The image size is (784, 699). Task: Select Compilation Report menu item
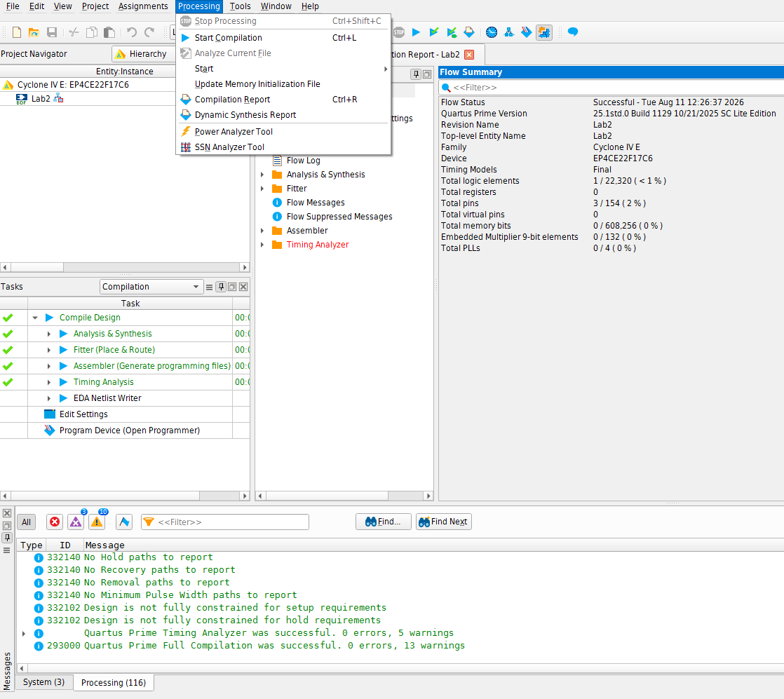(283, 100)
